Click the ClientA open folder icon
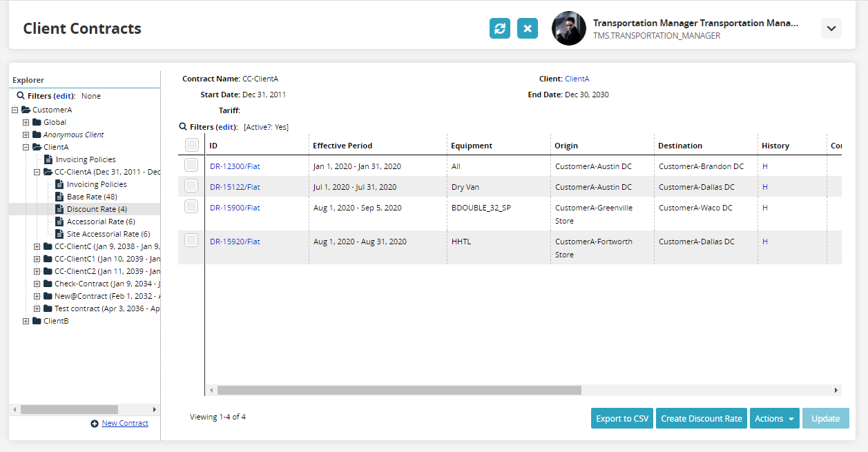Viewport: 868px width, 452px height. coord(37,147)
